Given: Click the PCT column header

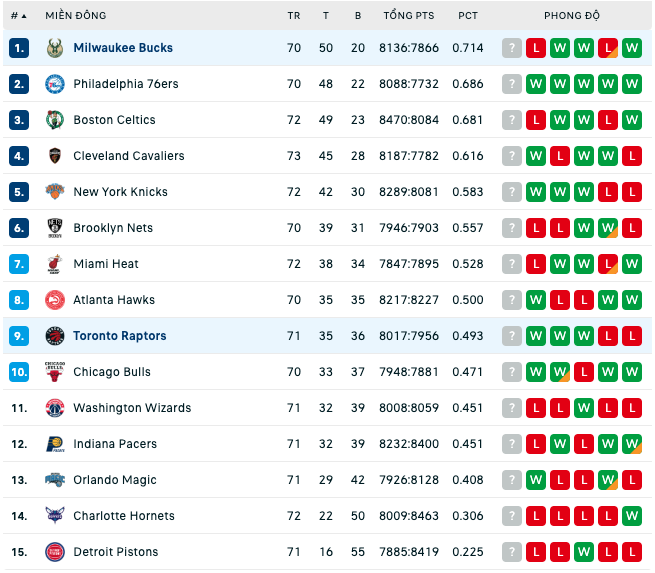Looking at the screenshot, I should click(x=468, y=16).
